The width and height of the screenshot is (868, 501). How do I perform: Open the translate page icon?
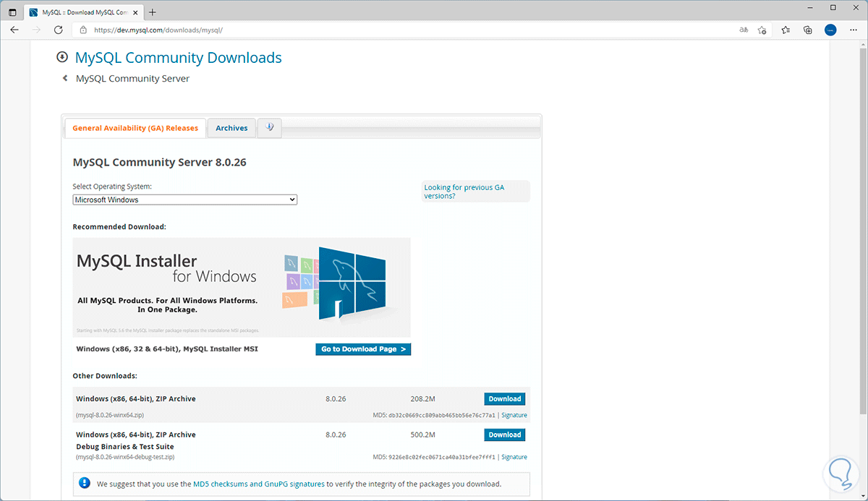pyautogui.click(x=744, y=30)
